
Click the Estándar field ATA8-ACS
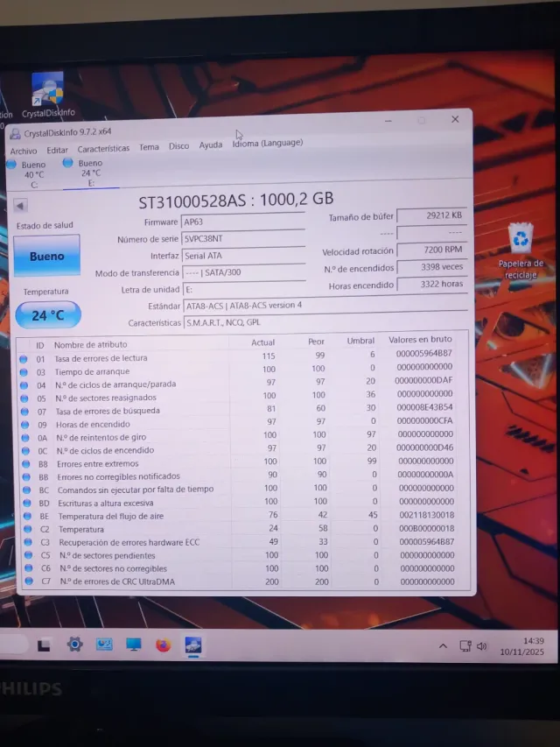tap(325, 305)
